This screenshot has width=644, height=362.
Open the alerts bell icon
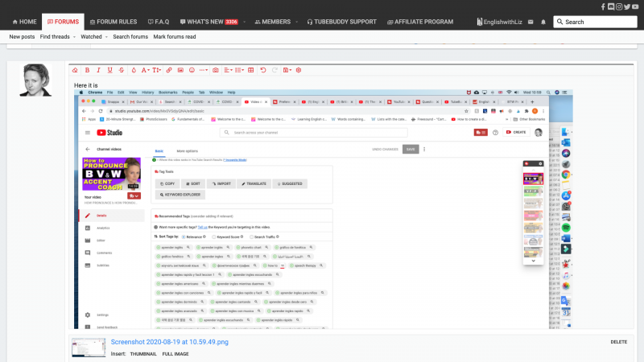tap(543, 22)
